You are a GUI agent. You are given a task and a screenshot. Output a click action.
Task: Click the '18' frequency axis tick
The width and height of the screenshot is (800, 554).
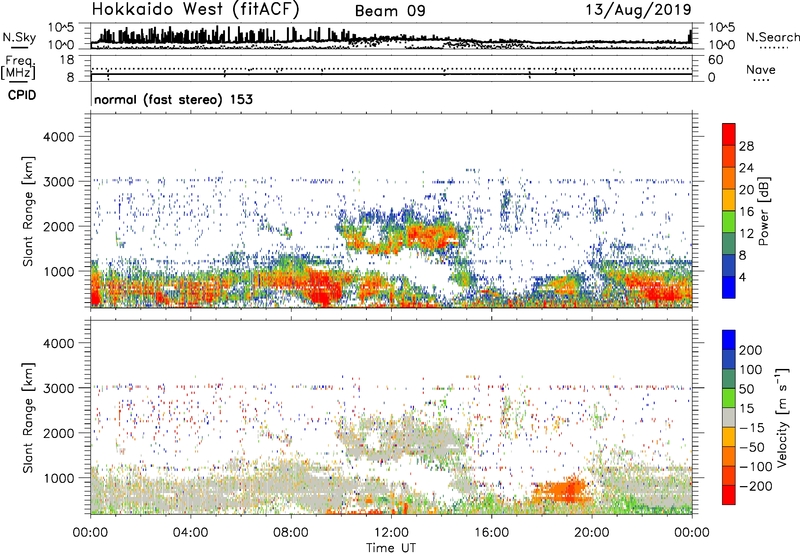[67, 60]
